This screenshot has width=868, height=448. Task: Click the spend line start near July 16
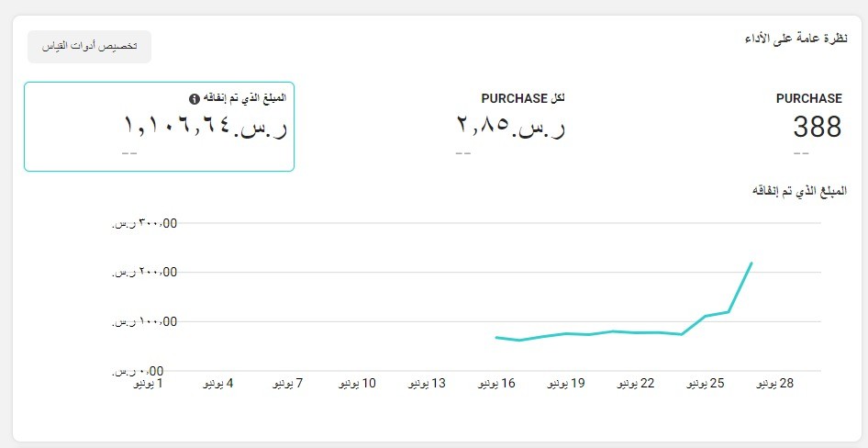tap(496, 337)
